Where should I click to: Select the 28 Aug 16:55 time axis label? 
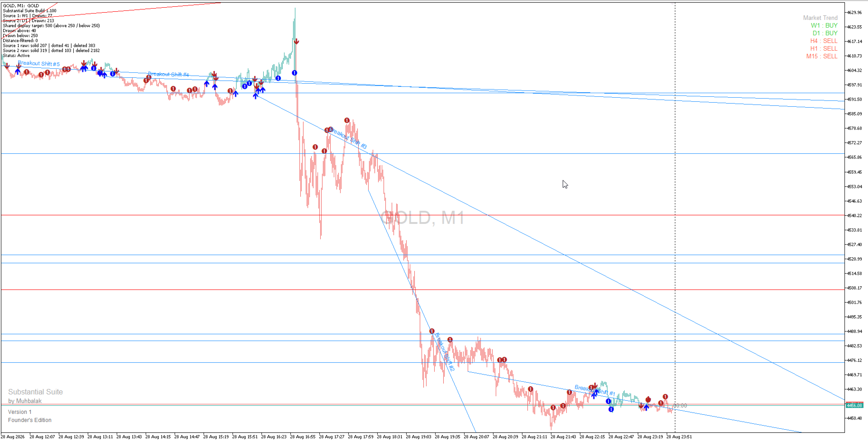click(303, 437)
